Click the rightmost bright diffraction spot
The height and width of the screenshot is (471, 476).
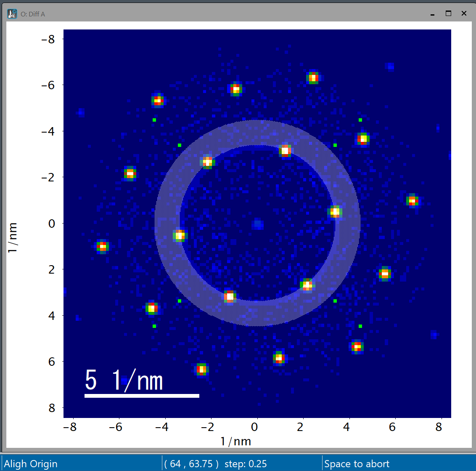(x=413, y=201)
